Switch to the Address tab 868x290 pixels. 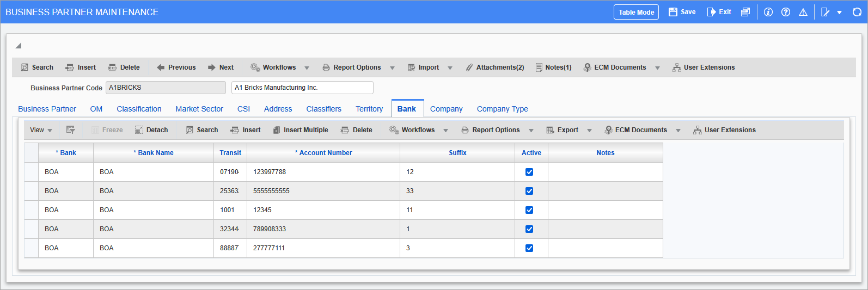[278, 109]
